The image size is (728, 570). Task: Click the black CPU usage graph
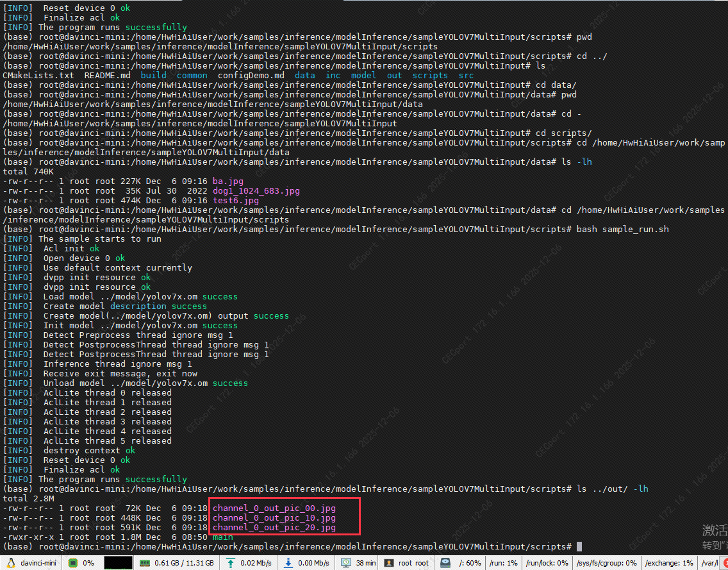tap(118, 563)
